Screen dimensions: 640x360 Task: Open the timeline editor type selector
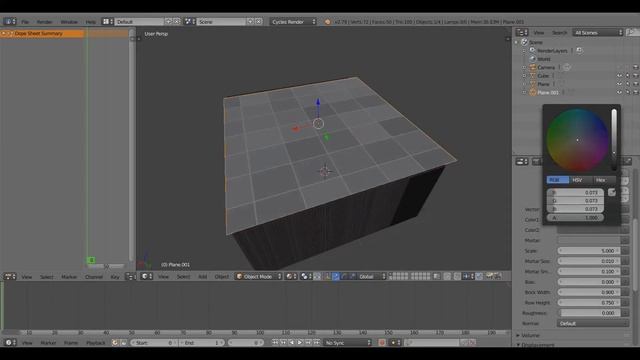coord(9,342)
